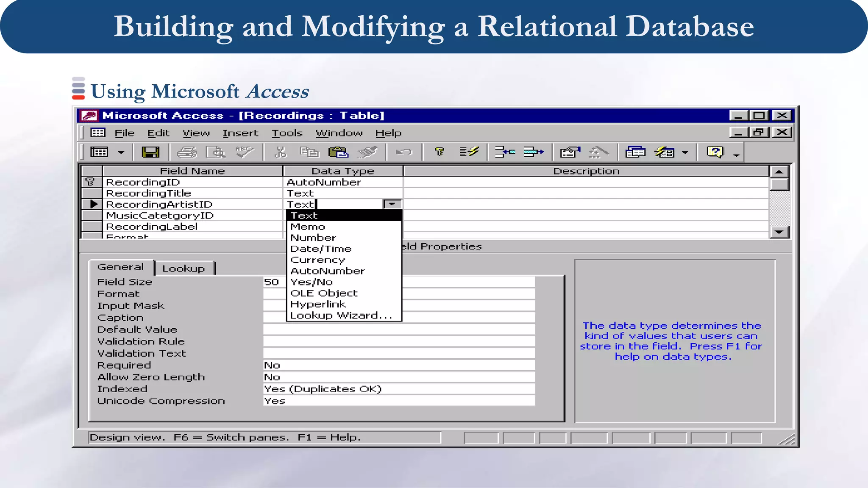Click the scroll down arrow of field grid
The height and width of the screenshot is (488, 868).
click(x=779, y=232)
